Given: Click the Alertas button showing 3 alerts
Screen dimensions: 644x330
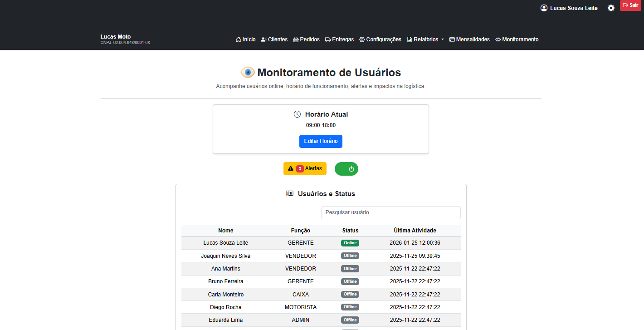Looking at the screenshot, I should point(305,168).
